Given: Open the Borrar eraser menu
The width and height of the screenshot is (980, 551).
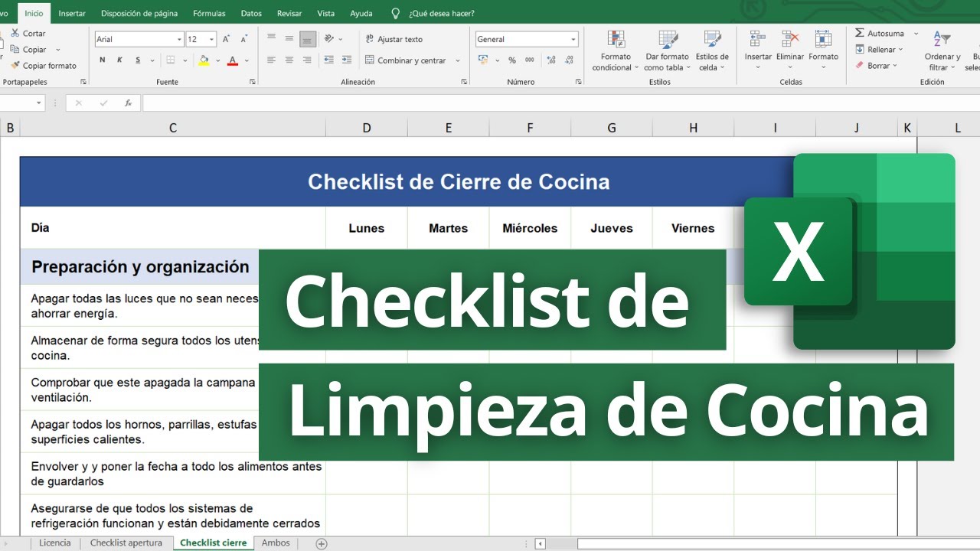Looking at the screenshot, I should [875, 66].
